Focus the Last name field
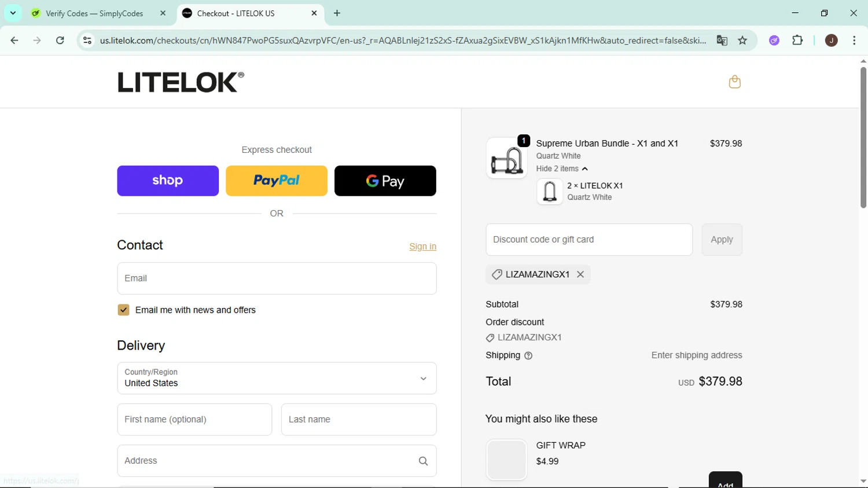Image resolution: width=868 pixels, height=488 pixels. (359, 420)
